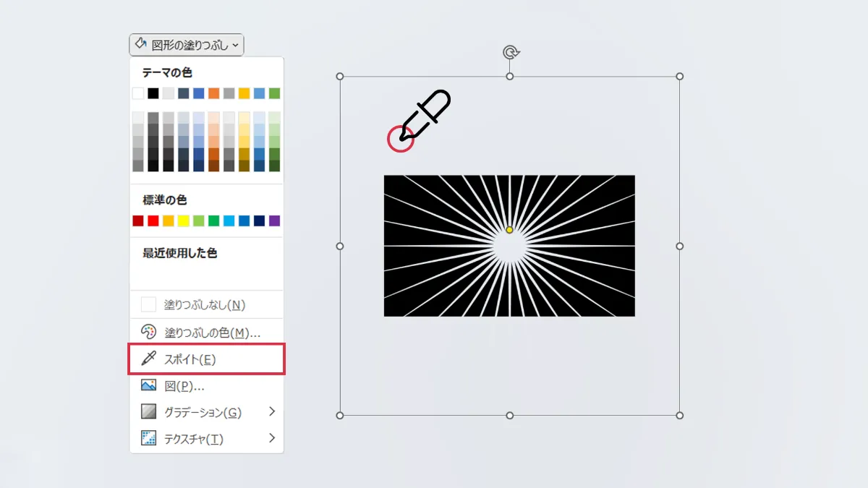Click the eyedropper icon beside スポイト
Screen dimensions: 868x488
pos(148,359)
